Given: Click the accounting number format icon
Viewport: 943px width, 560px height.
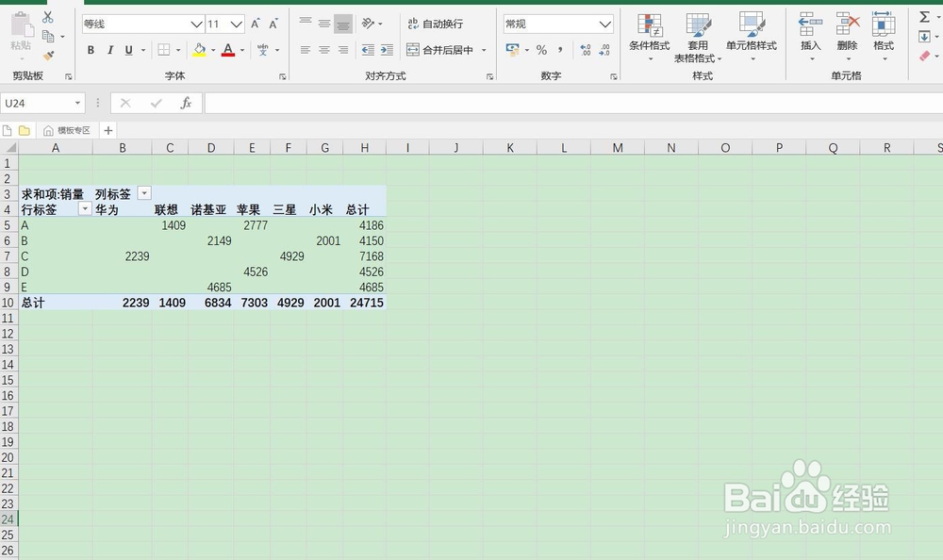Looking at the screenshot, I should 512,50.
